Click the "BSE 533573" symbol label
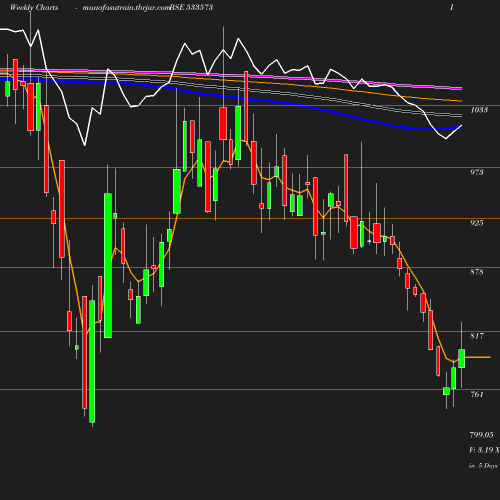The image size is (500, 500). tap(192, 7)
